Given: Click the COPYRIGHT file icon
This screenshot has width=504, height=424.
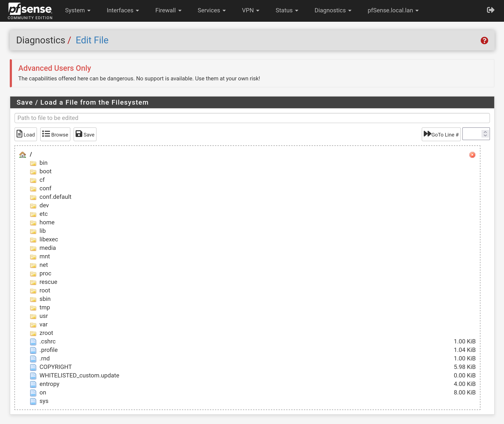Looking at the screenshot, I should (x=33, y=367).
